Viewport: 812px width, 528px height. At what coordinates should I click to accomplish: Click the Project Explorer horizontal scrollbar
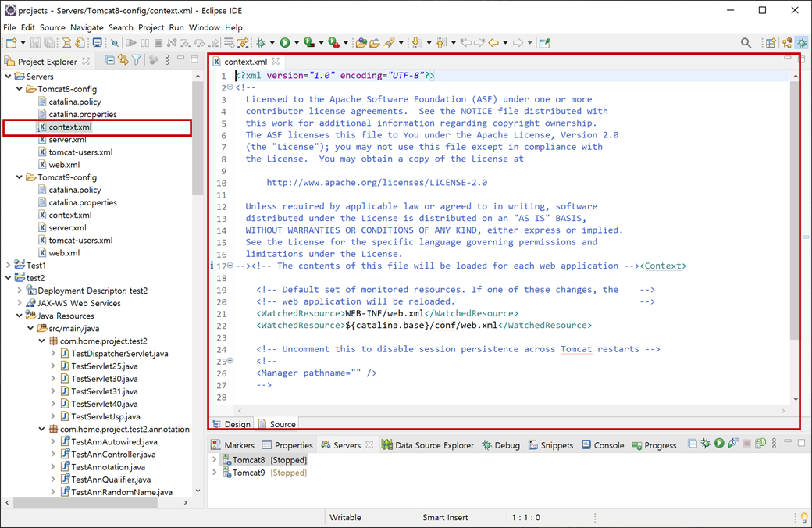(x=85, y=502)
